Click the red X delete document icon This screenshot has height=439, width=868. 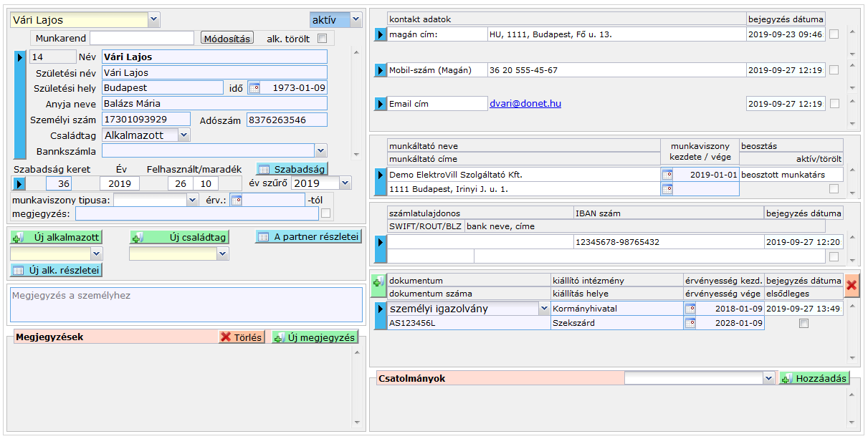852,285
